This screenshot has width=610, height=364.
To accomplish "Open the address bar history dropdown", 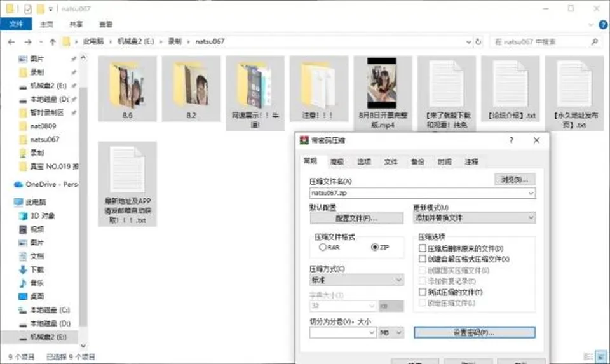I will [469, 42].
